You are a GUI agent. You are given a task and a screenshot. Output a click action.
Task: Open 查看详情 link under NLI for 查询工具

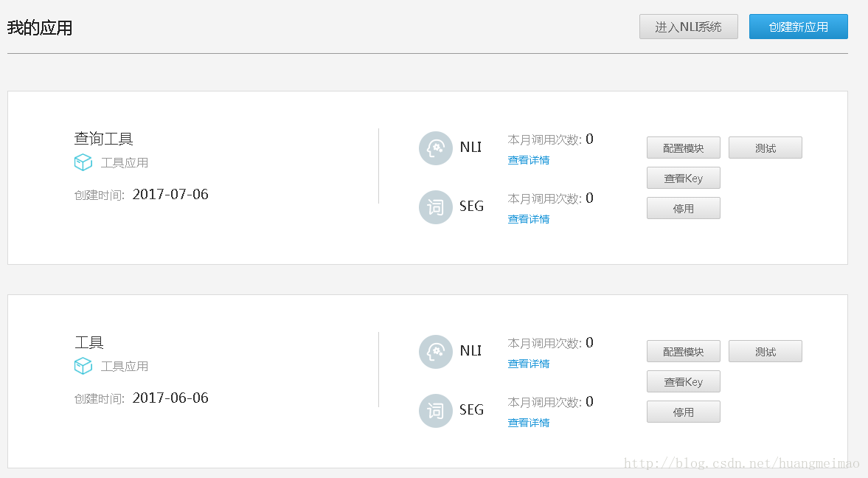click(529, 160)
